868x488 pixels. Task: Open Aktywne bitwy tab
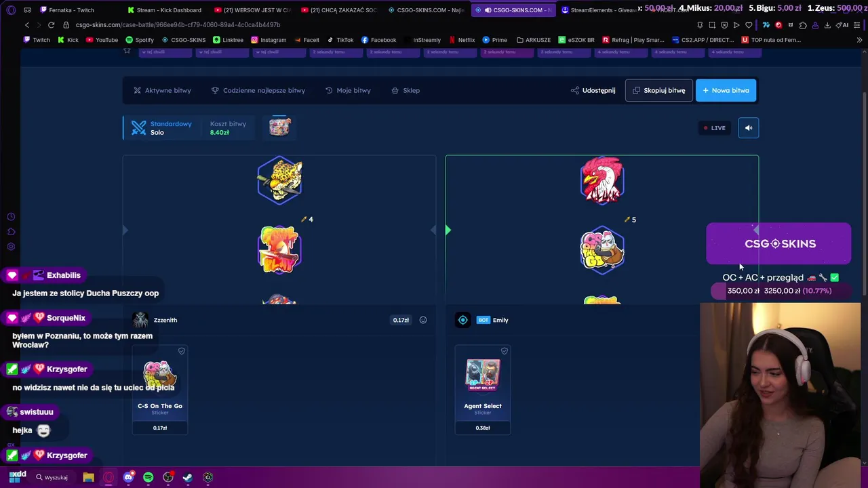click(x=162, y=90)
